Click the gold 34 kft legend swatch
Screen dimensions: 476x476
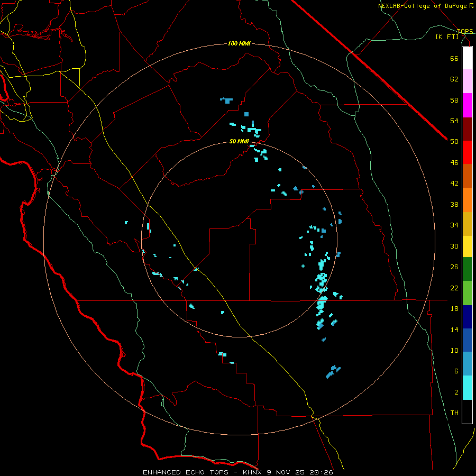click(467, 224)
